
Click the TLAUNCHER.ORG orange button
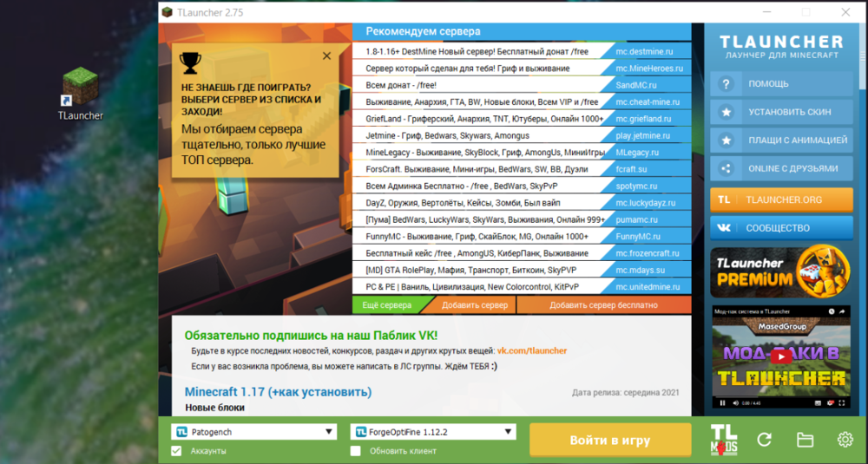782,199
